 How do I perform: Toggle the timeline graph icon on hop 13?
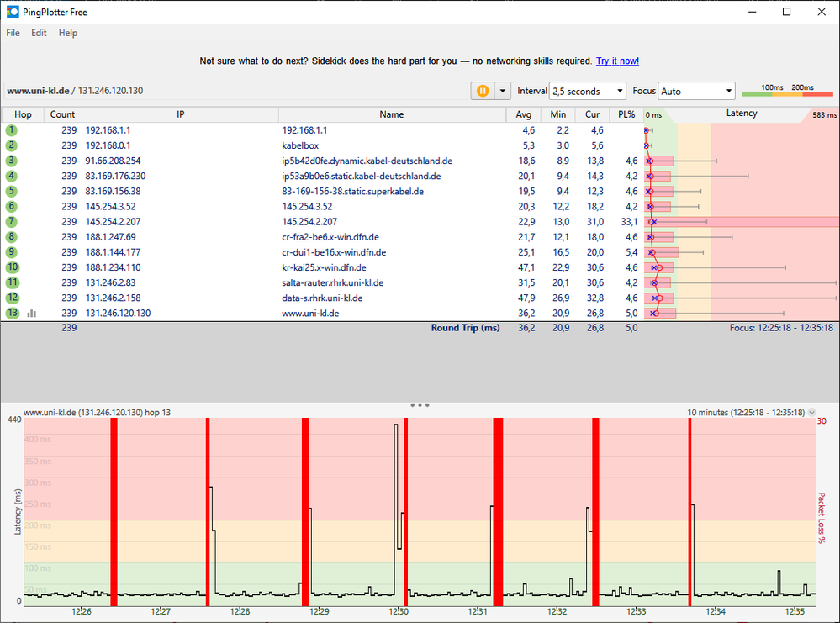[x=32, y=313]
